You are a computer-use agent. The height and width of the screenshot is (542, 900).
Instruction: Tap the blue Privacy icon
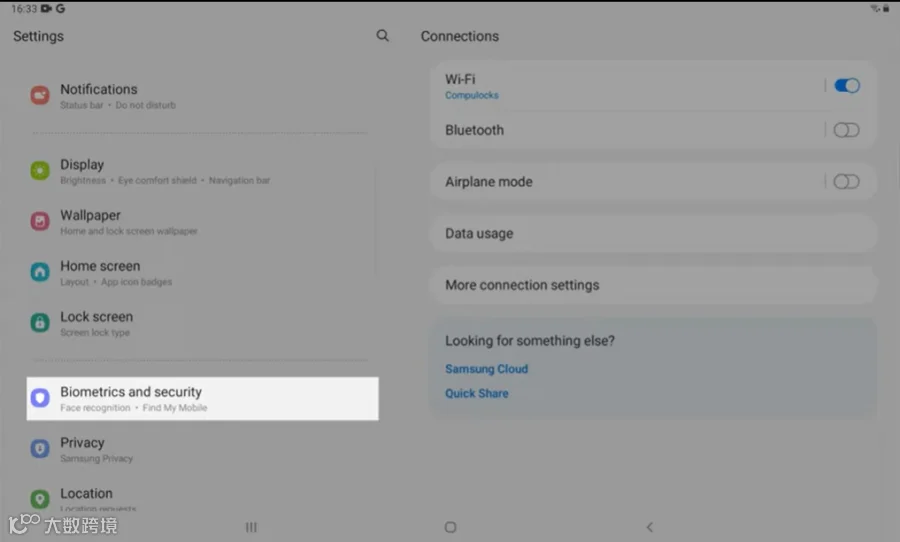[x=40, y=448]
